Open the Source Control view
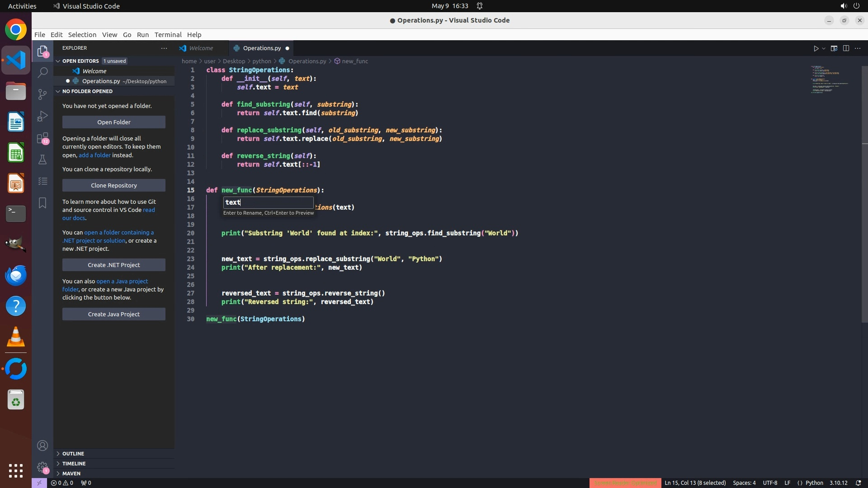 coord(42,94)
